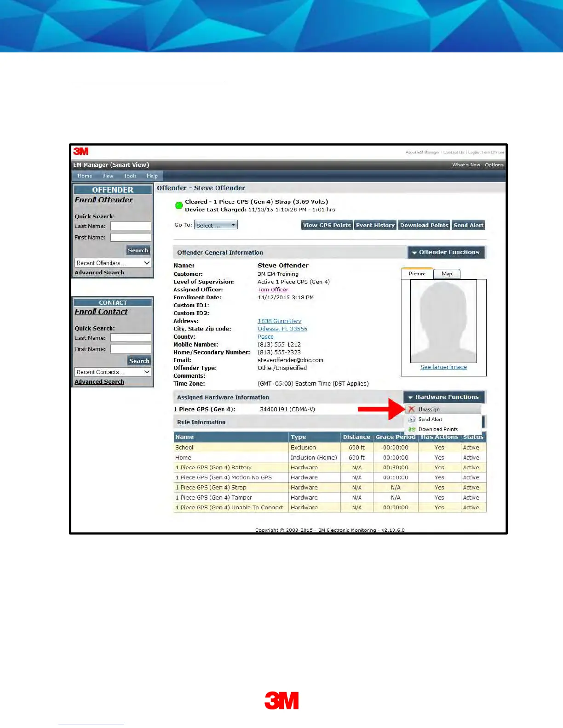Select the Unable To Connect rule

coord(330,507)
